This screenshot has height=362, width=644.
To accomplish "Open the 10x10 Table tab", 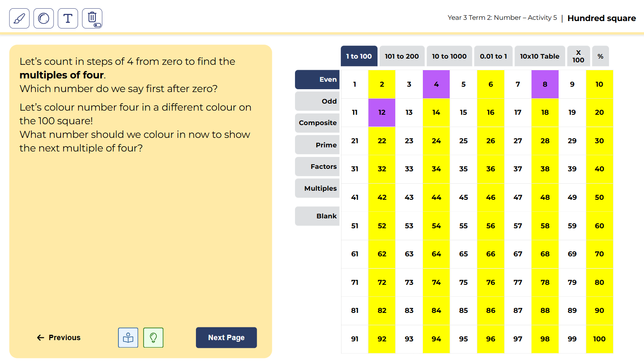I will (x=539, y=56).
